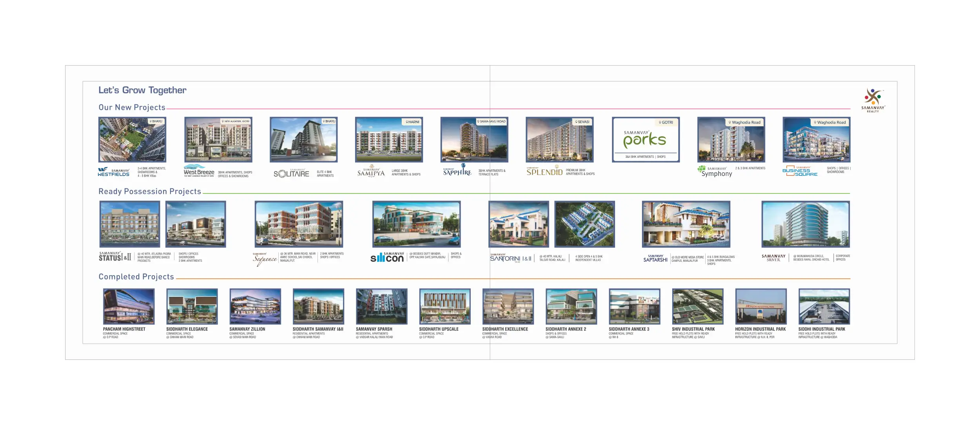Select the Splendid project logo
This screenshot has width=980, height=425.
pos(544,171)
